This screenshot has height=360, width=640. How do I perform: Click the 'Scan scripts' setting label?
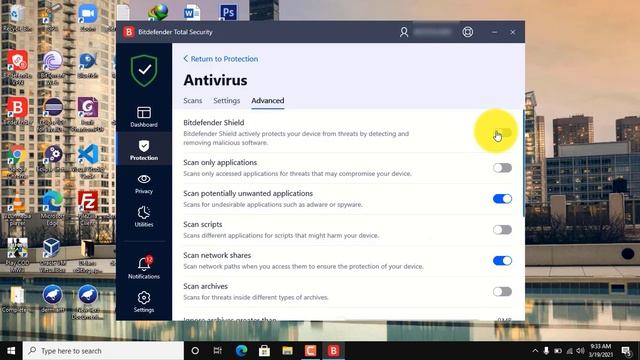click(x=203, y=224)
